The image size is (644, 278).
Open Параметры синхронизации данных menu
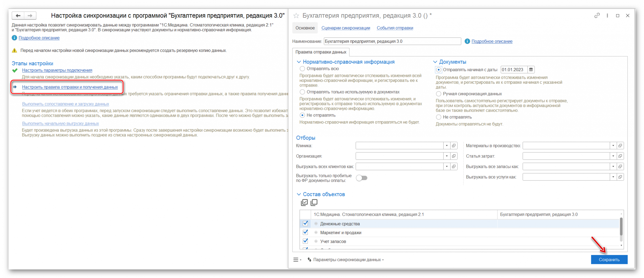pos(346,260)
